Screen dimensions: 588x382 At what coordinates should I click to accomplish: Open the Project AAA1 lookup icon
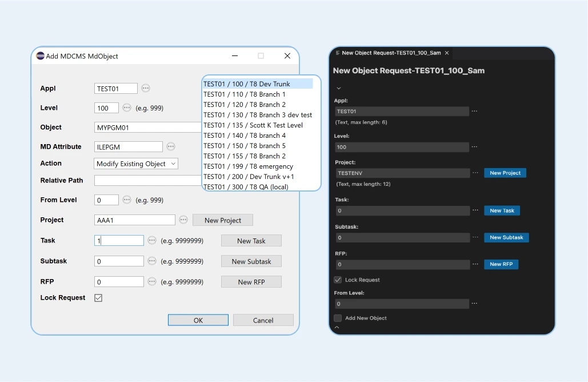point(183,220)
